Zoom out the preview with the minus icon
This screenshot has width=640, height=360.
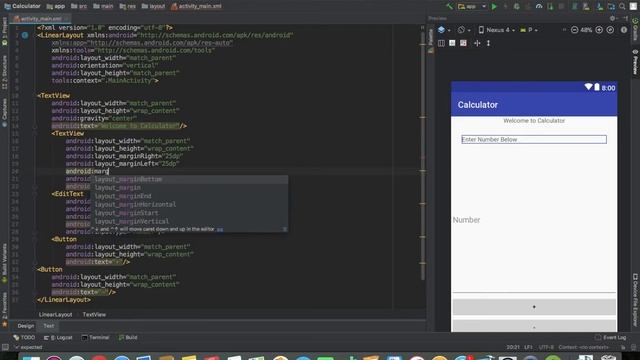574,30
